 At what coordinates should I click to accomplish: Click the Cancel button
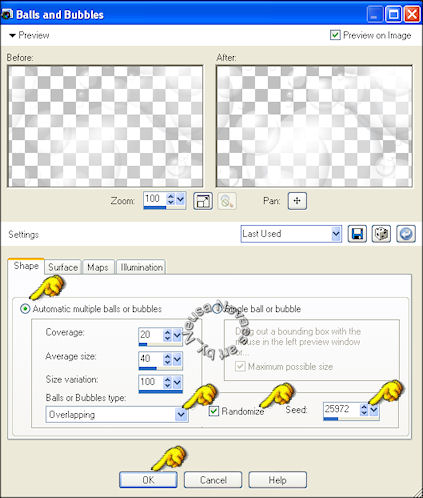213,480
